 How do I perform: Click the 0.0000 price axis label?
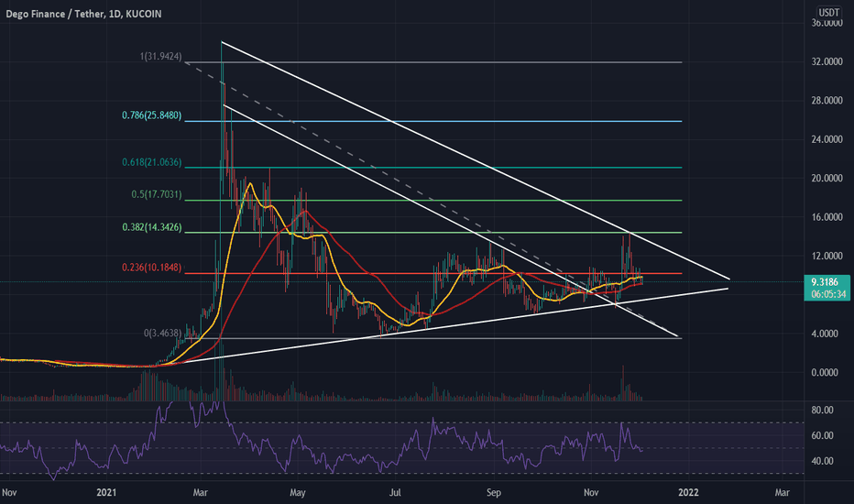tap(825, 372)
